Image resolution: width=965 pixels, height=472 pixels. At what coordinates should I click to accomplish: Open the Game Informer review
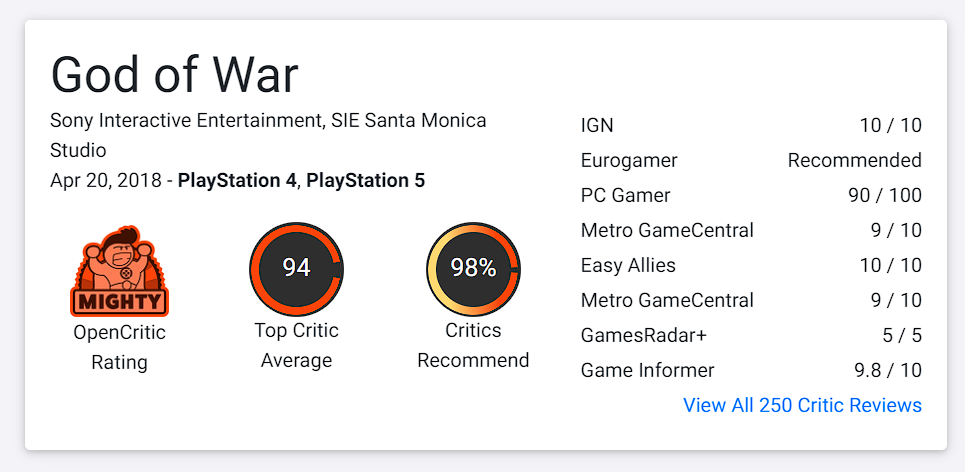coord(647,370)
